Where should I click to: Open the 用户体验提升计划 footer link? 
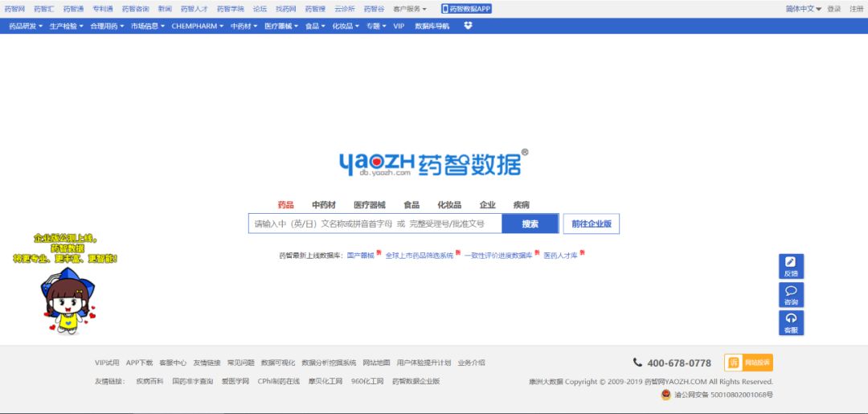pyautogui.click(x=424, y=363)
